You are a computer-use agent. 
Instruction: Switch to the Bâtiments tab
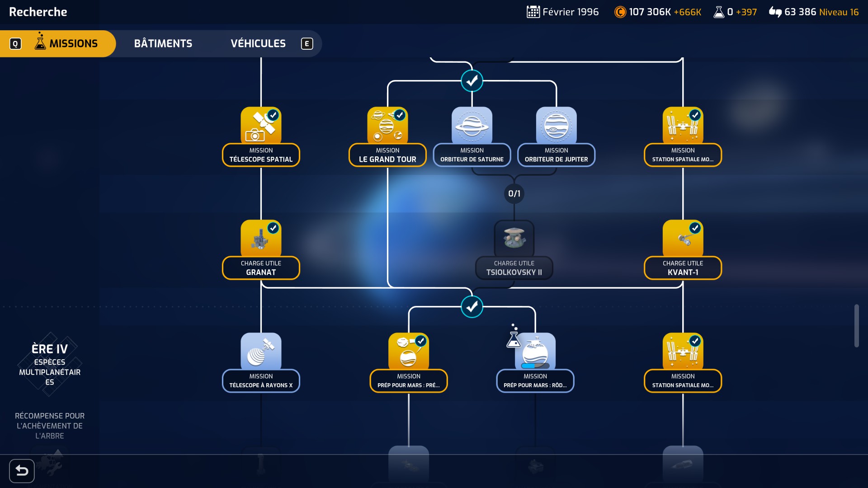[x=163, y=44]
